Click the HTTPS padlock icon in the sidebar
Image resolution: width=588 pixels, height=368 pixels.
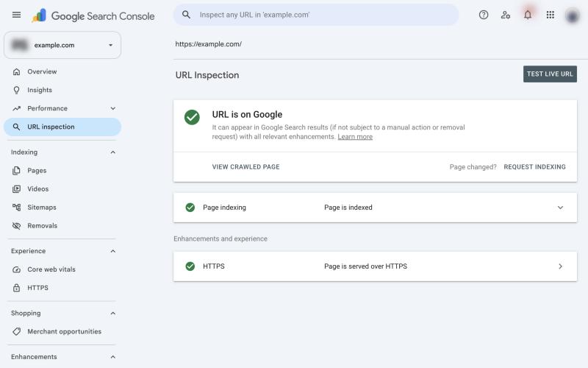[16, 288]
